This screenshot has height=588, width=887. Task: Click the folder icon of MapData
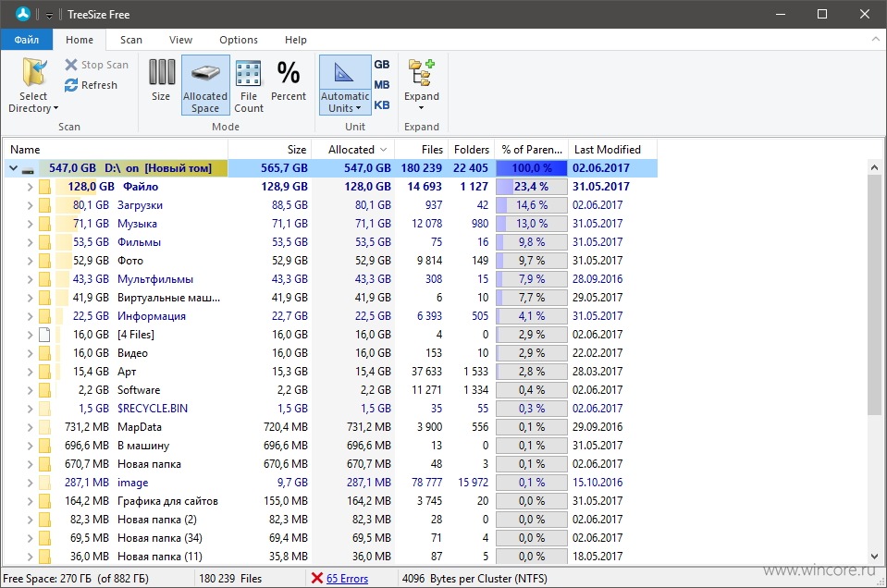(x=44, y=427)
